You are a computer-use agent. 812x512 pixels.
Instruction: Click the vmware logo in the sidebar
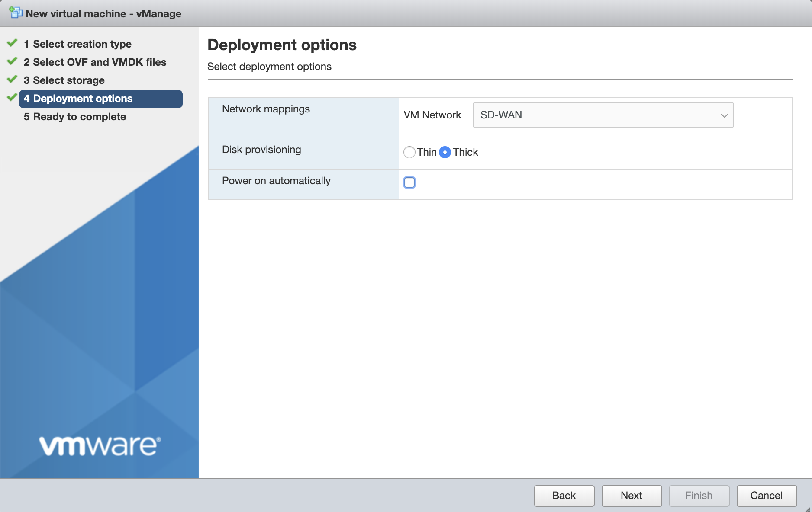(99, 445)
